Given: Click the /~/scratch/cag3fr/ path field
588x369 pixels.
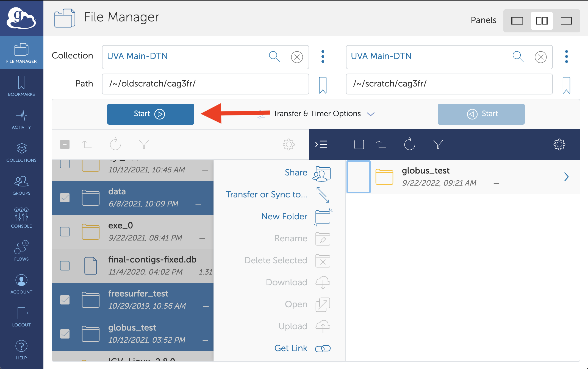Looking at the screenshot, I should pyautogui.click(x=449, y=84).
